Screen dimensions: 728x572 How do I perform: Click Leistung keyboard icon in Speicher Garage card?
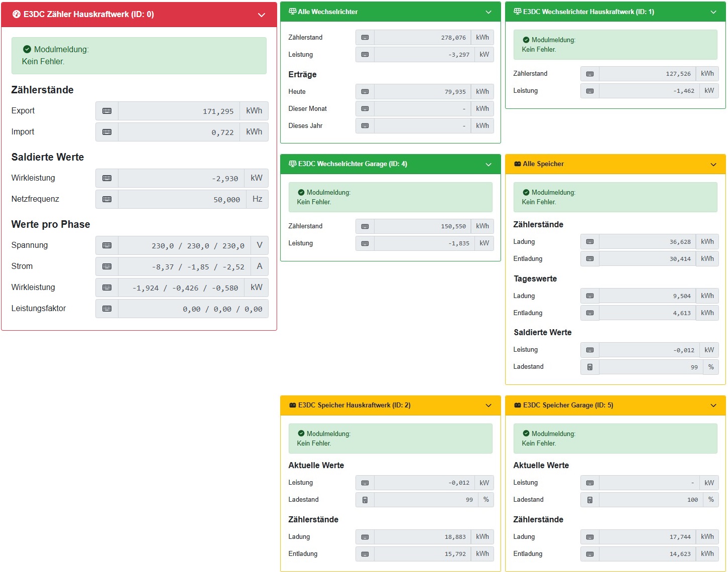click(x=590, y=483)
